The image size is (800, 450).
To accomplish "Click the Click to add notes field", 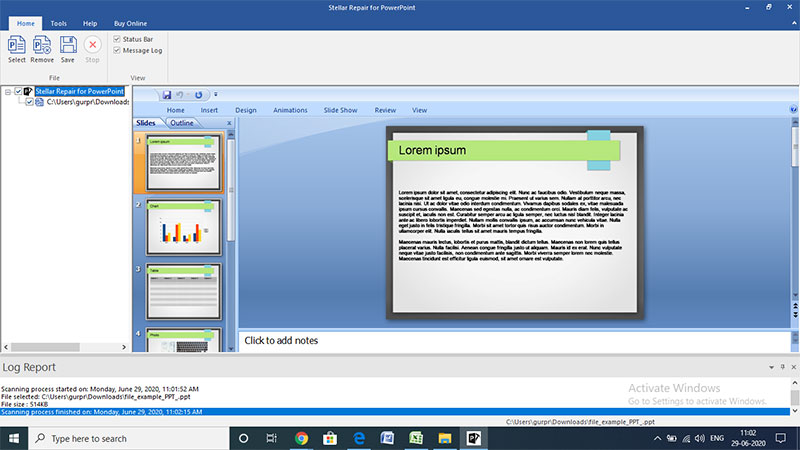I will click(x=514, y=341).
